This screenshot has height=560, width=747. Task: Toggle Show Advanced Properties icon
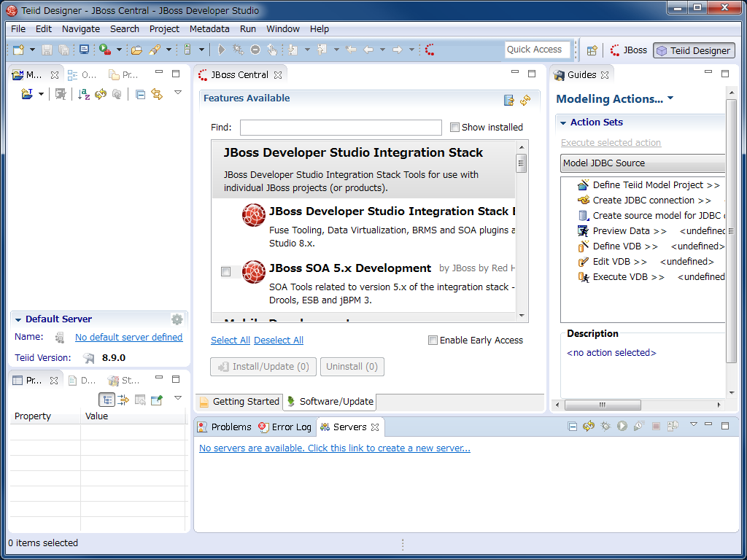pyautogui.click(x=123, y=400)
